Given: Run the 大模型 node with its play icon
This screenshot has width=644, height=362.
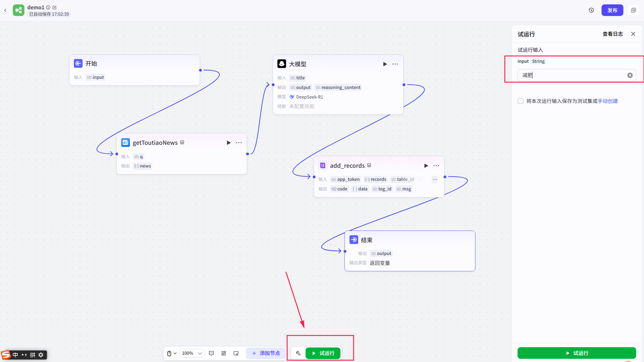Looking at the screenshot, I should click(385, 64).
